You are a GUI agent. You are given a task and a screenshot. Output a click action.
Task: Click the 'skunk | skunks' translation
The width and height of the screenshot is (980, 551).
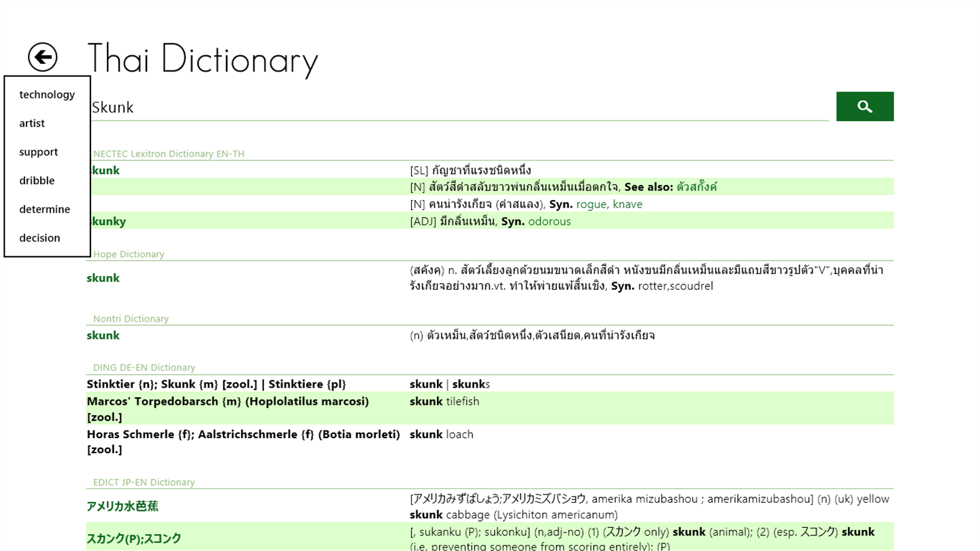pyautogui.click(x=450, y=384)
